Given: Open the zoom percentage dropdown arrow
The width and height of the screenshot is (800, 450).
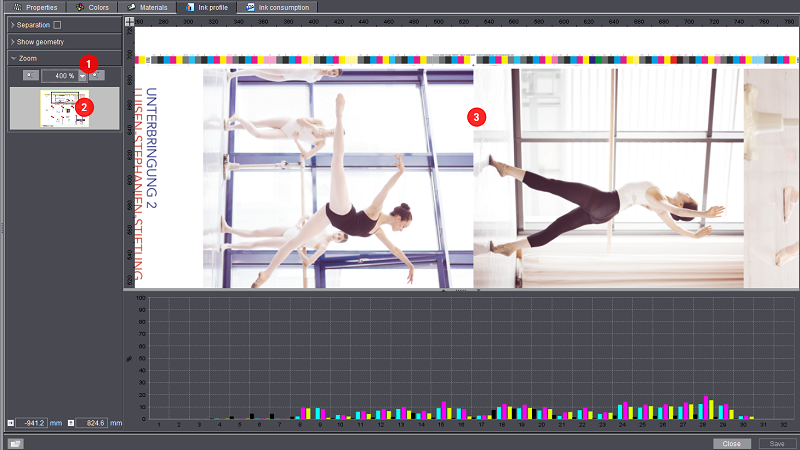Looking at the screenshot, I should tap(83, 77).
